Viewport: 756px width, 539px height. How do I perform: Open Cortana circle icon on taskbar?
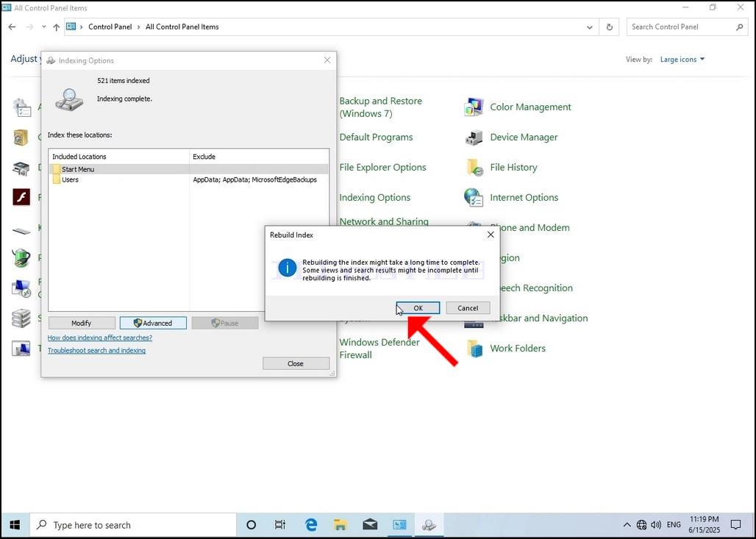[x=251, y=525]
